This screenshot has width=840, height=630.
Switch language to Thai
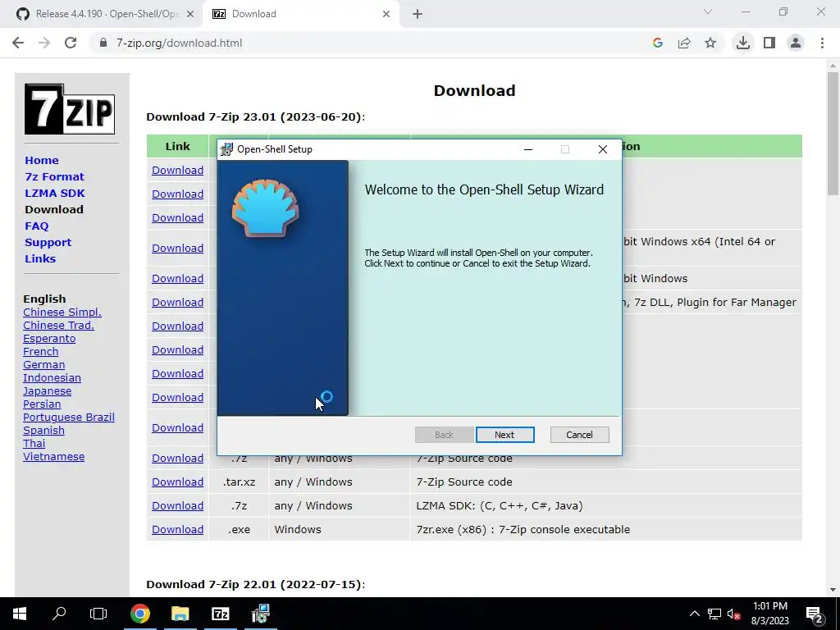[x=34, y=444]
